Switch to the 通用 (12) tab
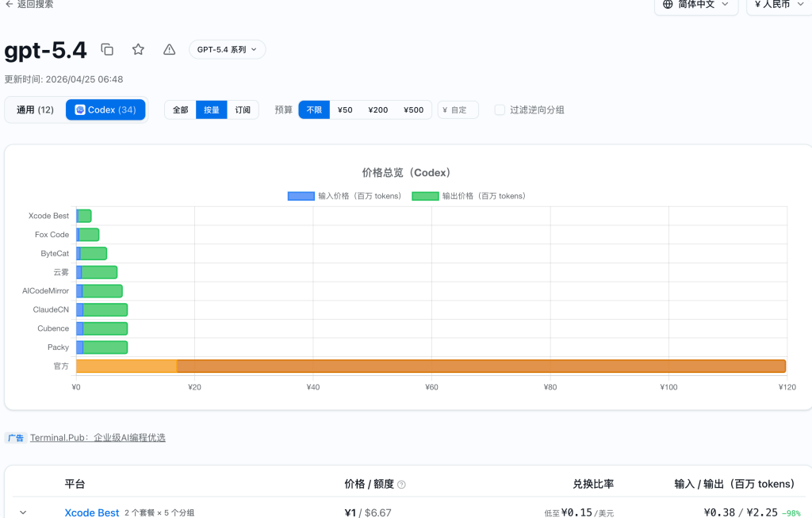This screenshot has height=518, width=812. (36, 110)
